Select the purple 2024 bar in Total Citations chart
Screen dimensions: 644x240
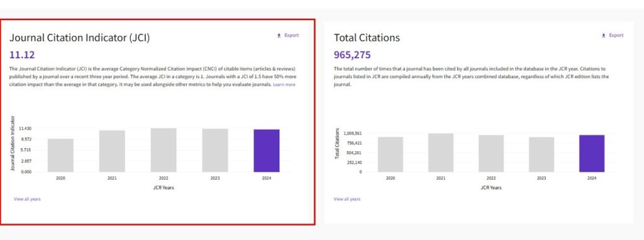(x=592, y=154)
